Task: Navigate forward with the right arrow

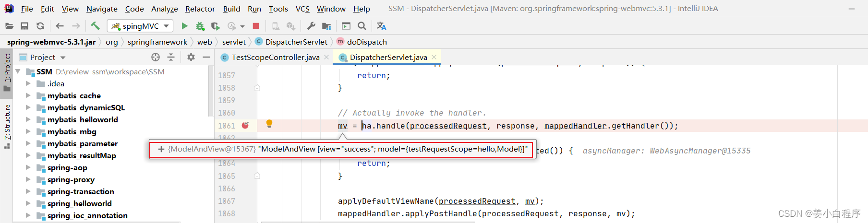Action: pos(76,26)
